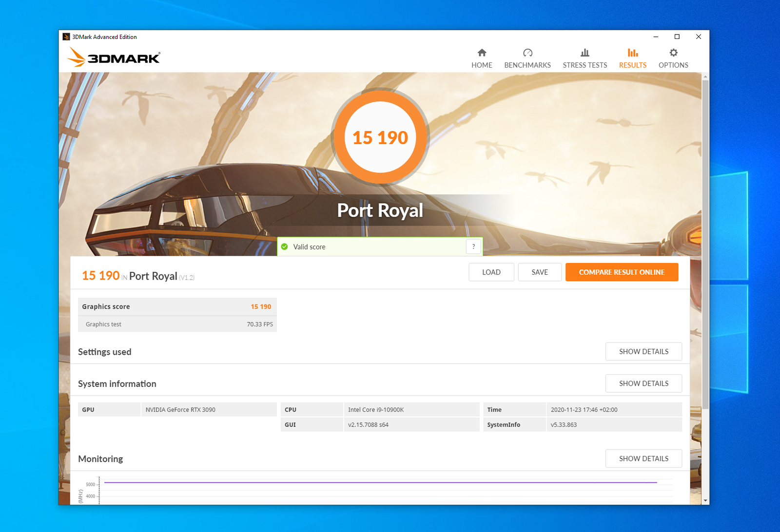Show details for System information
780x532 pixels.
643,383
